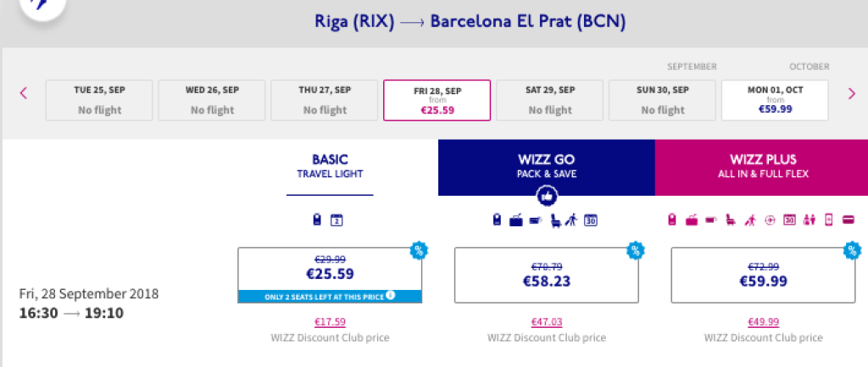868x367 pixels.
Task: Show next week of dates
Action: (x=851, y=93)
